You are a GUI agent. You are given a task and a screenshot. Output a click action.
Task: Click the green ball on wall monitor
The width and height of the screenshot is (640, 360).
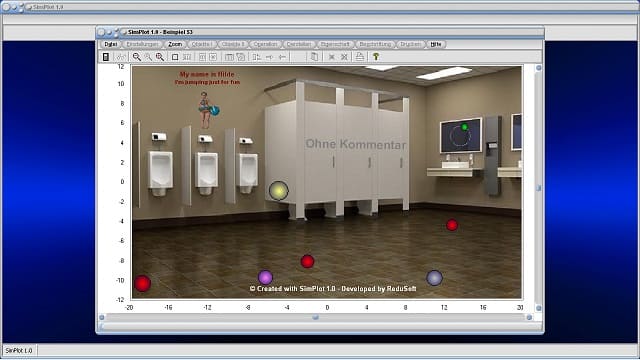[464, 127]
